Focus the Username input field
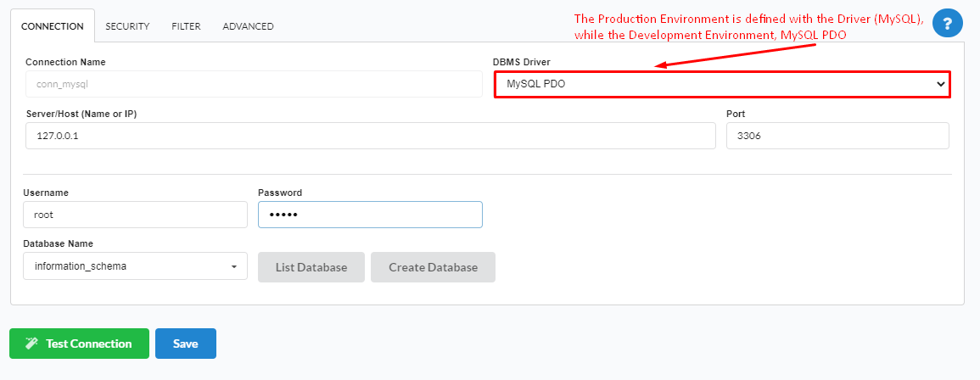 pos(135,215)
